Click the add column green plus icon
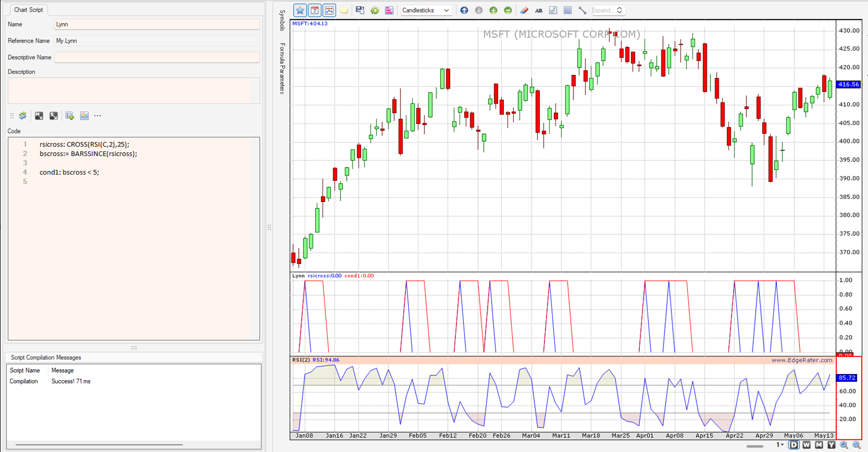Screen dimensions: 868x452 pos(70,116)
